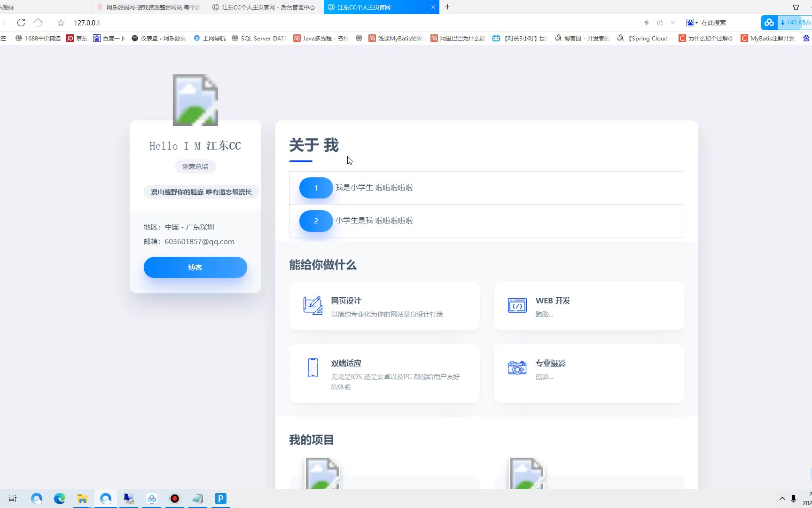Close the active 江东CC个人主页官网 tab
This screenshot has height=508, width=812.
(433, 7)
